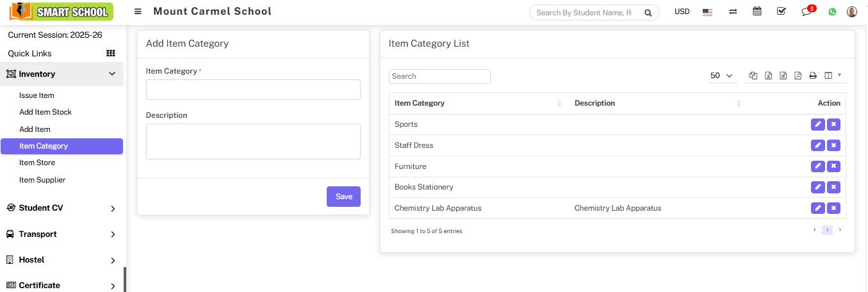
Task: Delete the Books Stationery category
Action: pos(833,187)
